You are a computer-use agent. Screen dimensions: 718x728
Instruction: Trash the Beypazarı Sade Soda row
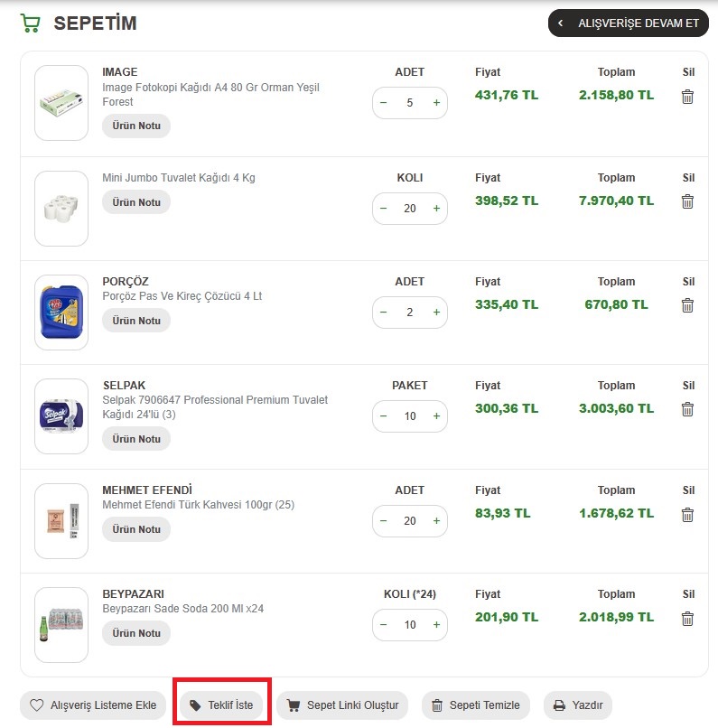[x=687, y=619]
